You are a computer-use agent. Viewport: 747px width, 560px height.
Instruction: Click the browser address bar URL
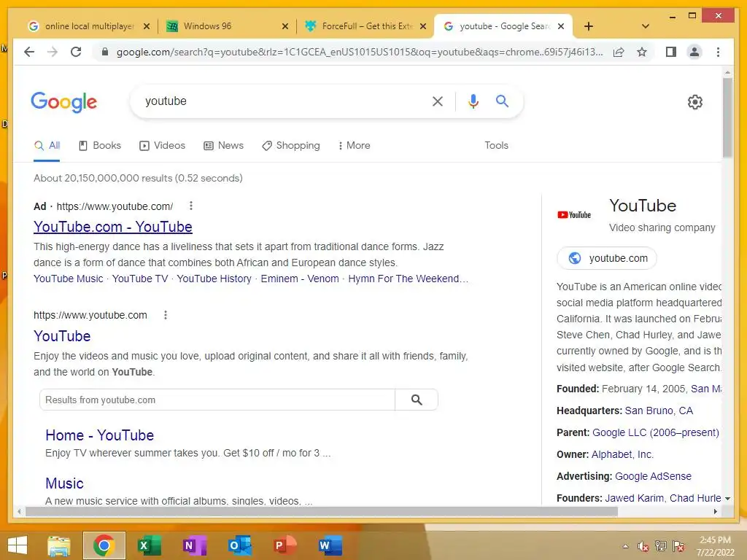[360, 52]
